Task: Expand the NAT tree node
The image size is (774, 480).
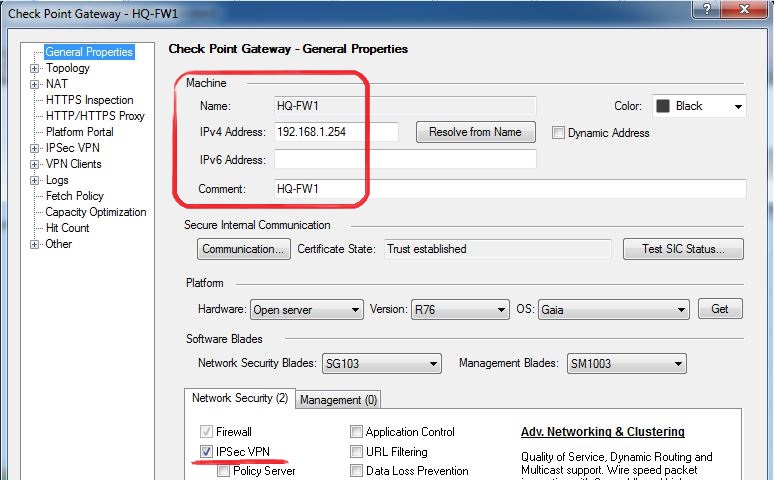Action: (x=34, y=84)
